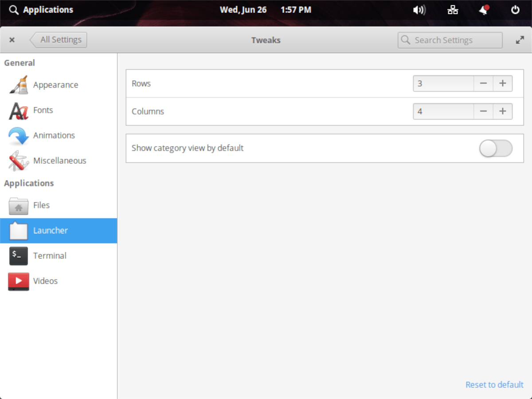Increase Rows value with plus button

click(503, 83)
